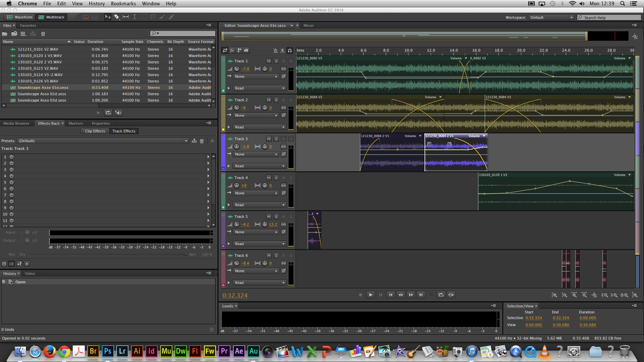The width and height of the screenshot is (644, 362).
Task: Click the Stop button in transport
Action: [x=361, y=295]
